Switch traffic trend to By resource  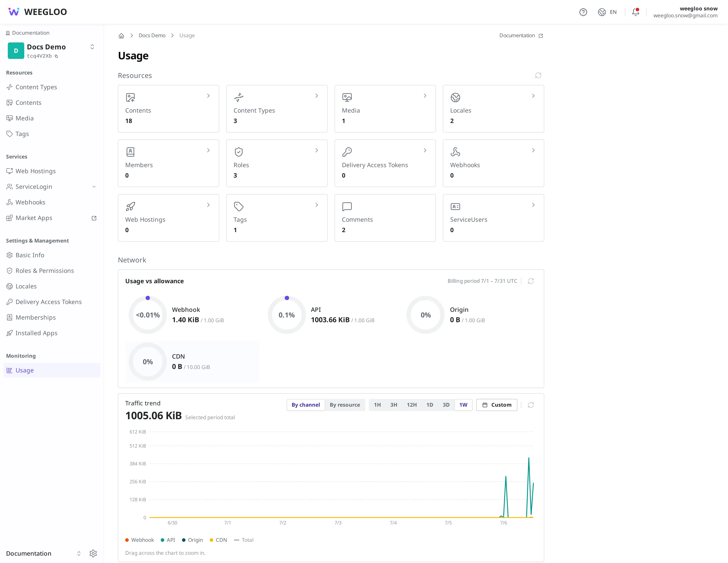(345, 405)
